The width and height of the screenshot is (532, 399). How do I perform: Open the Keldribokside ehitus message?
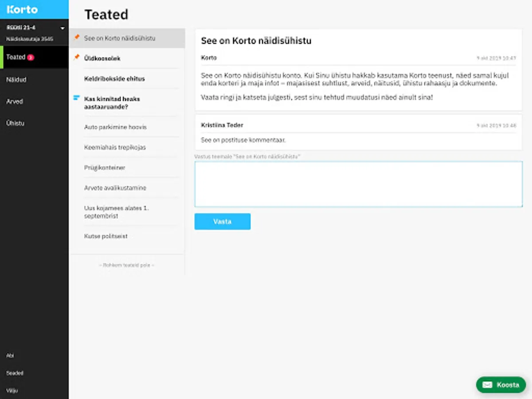[x=114, y=78]
